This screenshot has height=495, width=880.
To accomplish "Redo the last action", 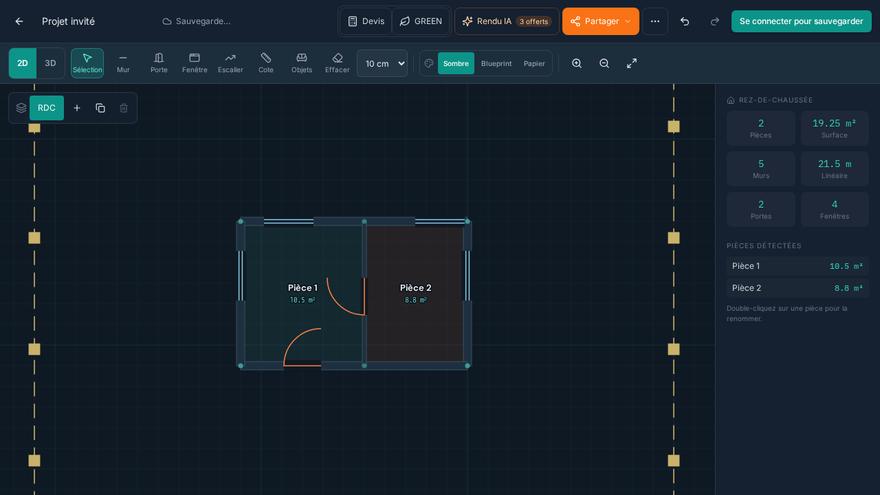I will point(714,21).
